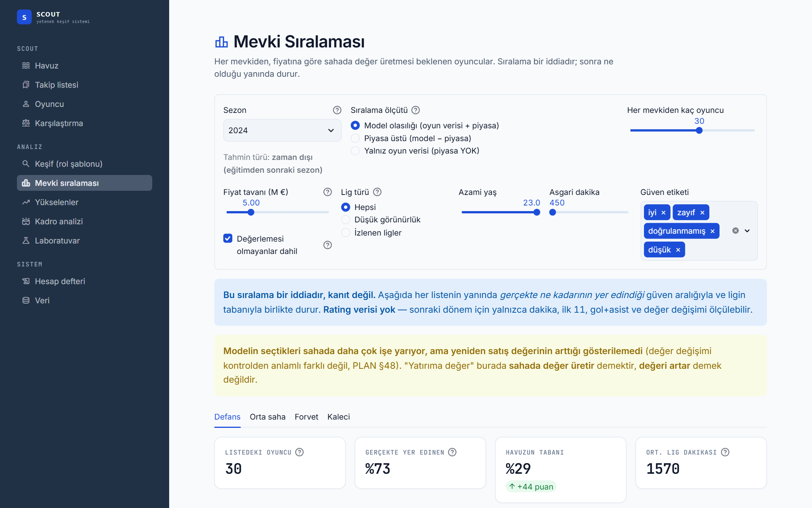Show help for Sıralama ölçütü
This screenshot has height=508, width=812.
point(415,110)
